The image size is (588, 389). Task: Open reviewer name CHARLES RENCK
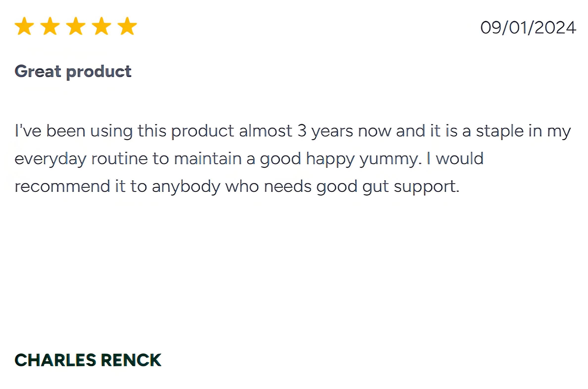click(x=88, y=360)
